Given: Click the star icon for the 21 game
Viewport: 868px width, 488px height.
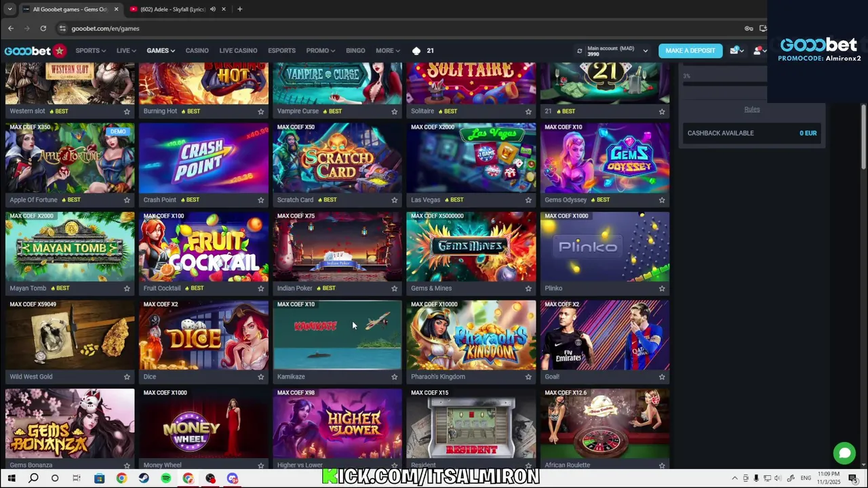Looking at the screenshot, I should point(662,112).
